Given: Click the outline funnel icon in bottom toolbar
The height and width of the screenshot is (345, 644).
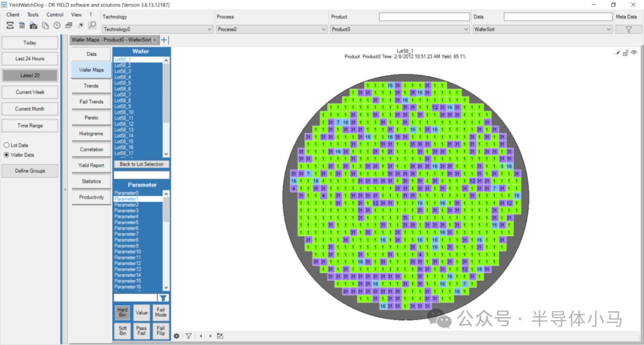Looking at the screenshot, I should point(188,336).
